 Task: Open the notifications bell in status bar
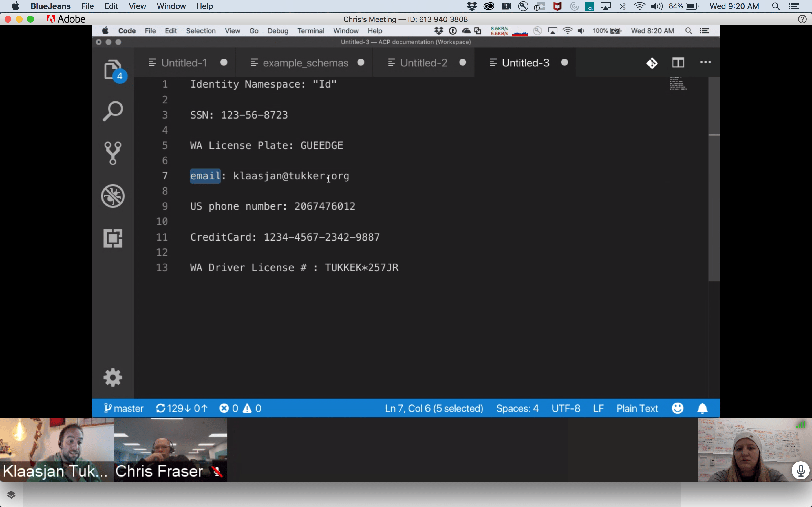702,408
